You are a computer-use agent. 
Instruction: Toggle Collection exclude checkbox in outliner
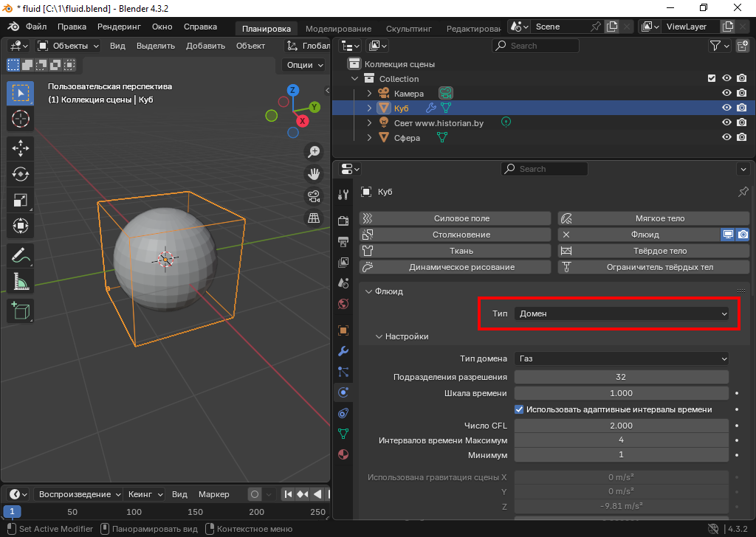point(712,79)
